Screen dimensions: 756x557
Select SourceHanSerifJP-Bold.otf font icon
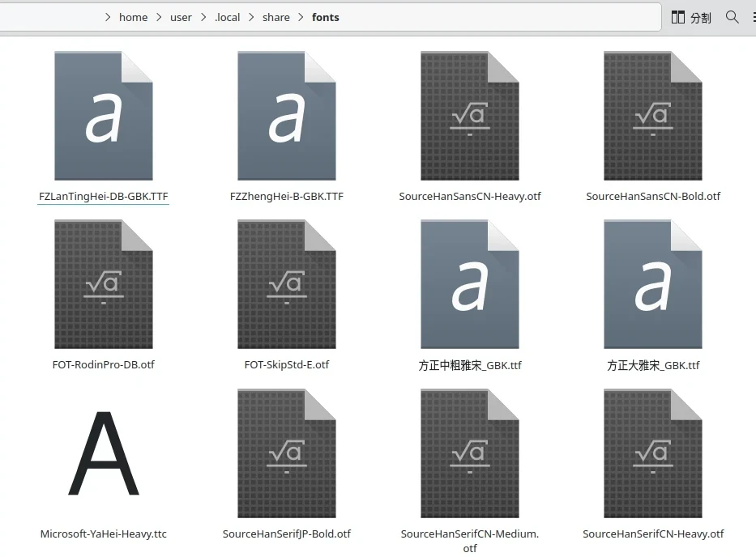[286, 453]
